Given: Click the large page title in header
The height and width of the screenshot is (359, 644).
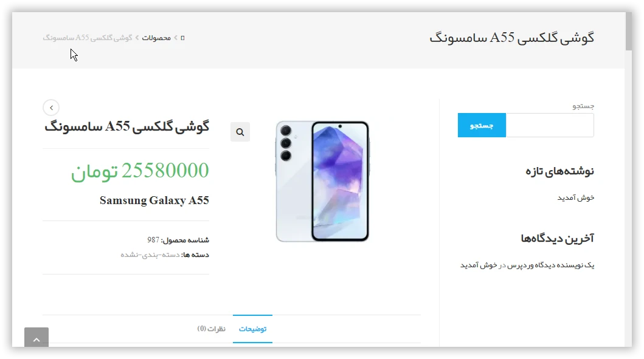Looking at the screenshot, I should tap(512, 38).
